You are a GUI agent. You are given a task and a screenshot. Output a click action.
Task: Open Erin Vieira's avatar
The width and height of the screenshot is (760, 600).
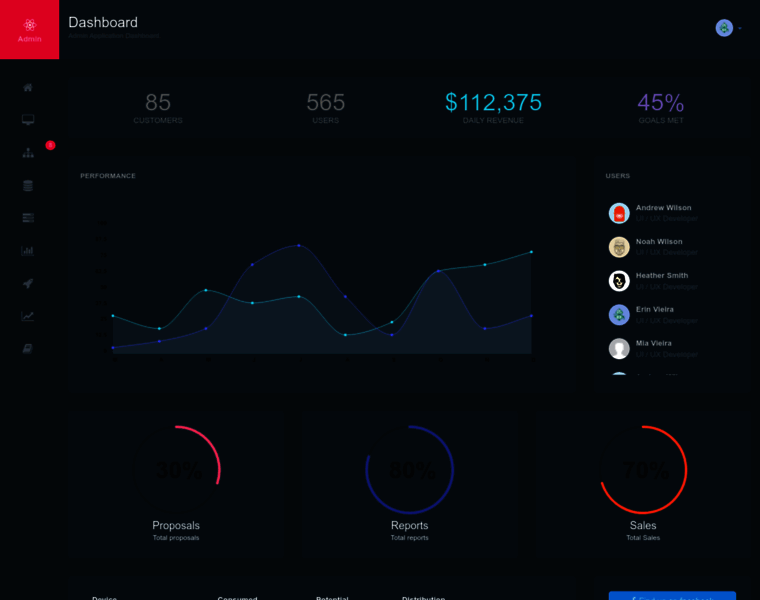click(619, 315)
